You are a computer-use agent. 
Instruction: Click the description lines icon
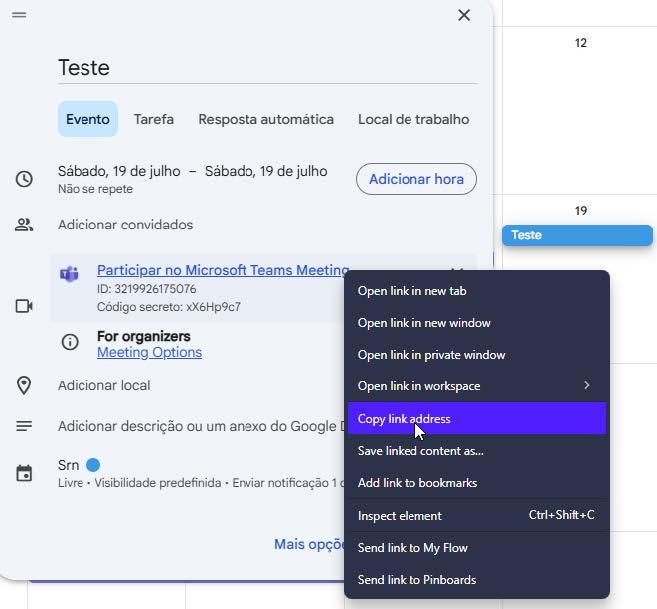pos(24,426)
